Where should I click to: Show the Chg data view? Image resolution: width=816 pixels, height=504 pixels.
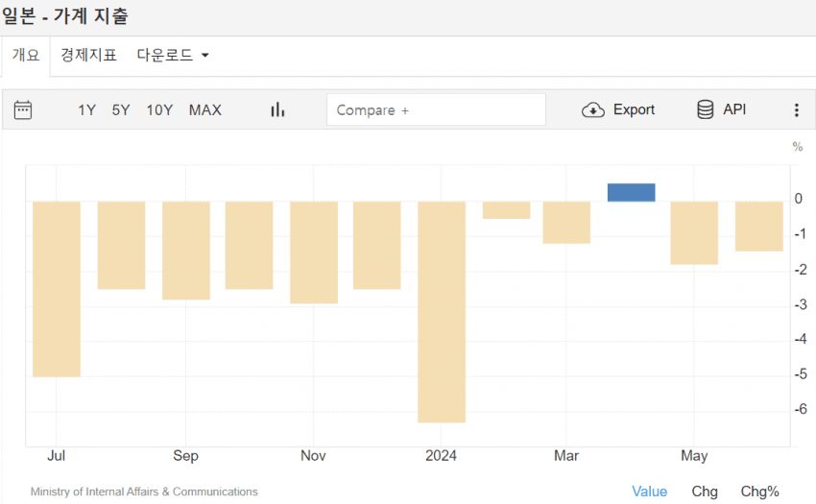(x=705, y=491)
